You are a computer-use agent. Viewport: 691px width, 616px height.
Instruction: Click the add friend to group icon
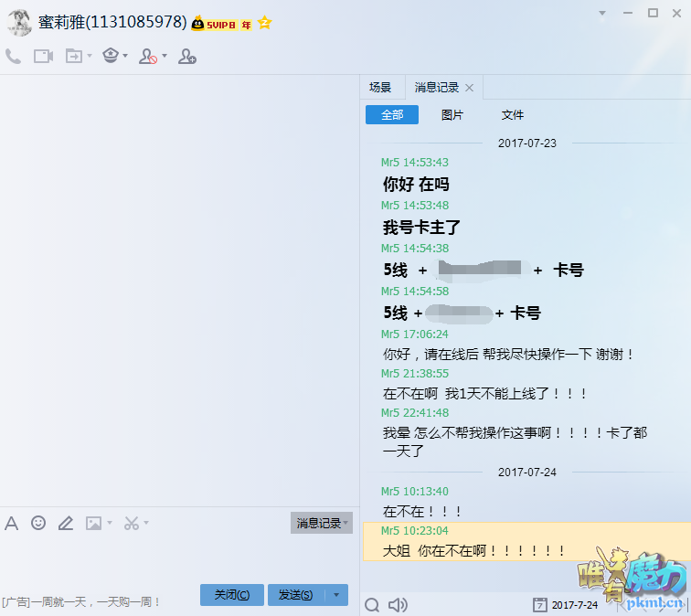(x=186, y=57)
